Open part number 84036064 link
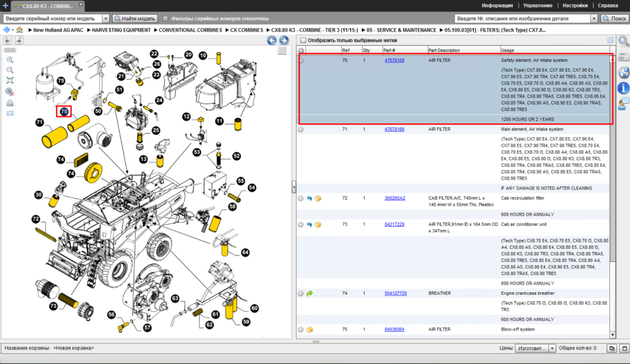The image size is (630, 364). tap(394, 329)
